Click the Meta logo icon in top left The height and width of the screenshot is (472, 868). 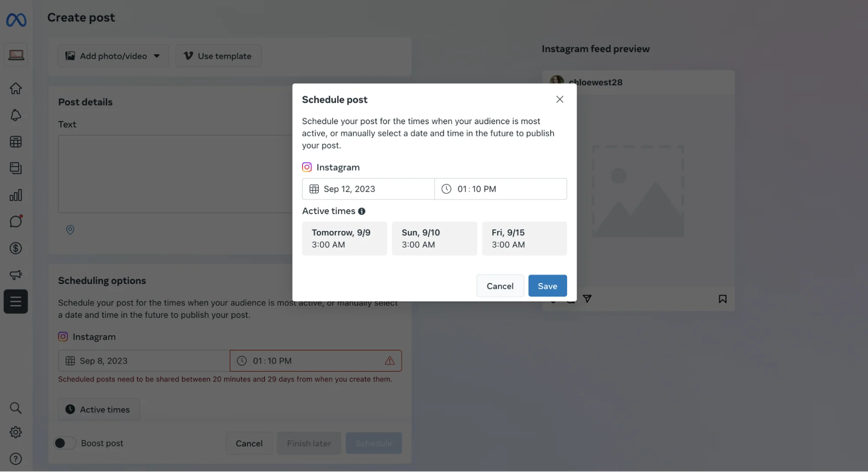click(x=16, y=17)
